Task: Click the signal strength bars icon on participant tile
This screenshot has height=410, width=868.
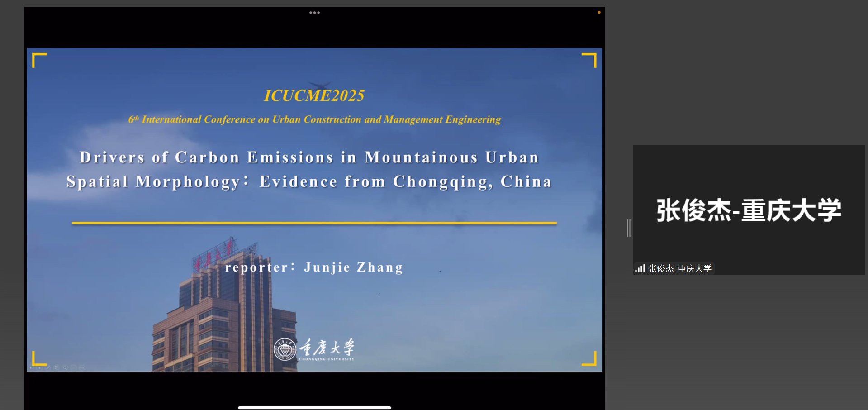Action: tap(640, 268)
